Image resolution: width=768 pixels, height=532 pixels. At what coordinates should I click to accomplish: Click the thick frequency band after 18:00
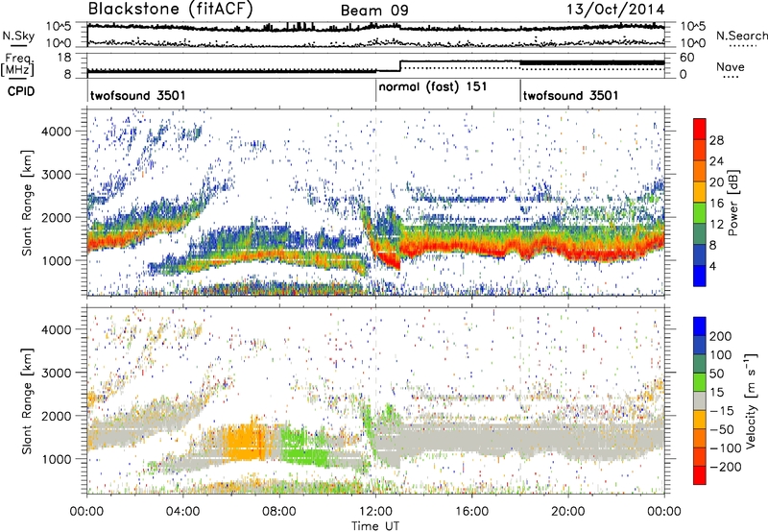click(x=591, y=62)
